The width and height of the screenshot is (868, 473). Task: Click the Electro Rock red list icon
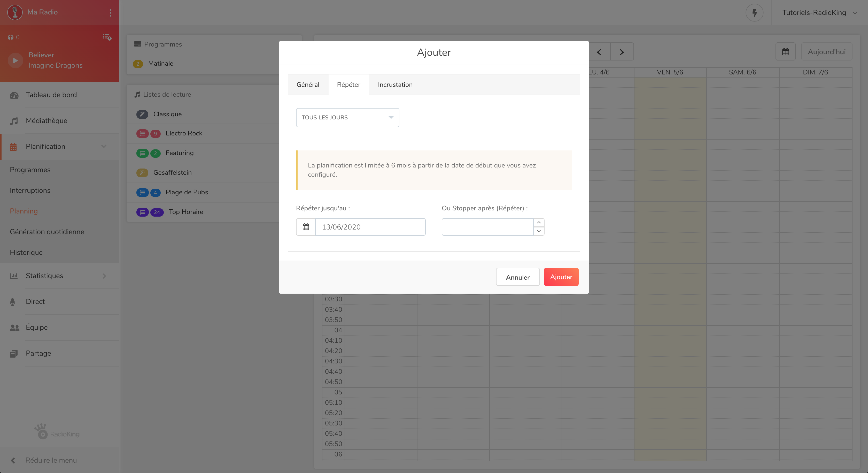tap(142, 134)
